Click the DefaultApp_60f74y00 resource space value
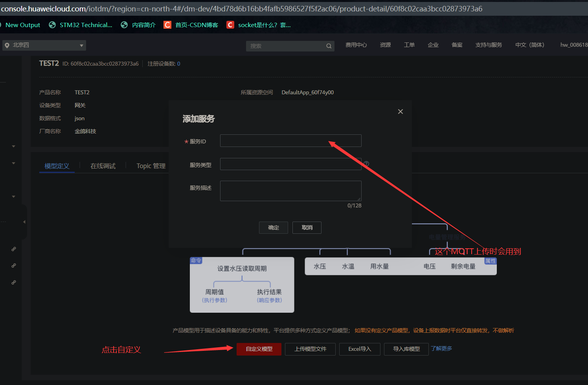This screenshot has height=385, width=588. coord(308,92)
